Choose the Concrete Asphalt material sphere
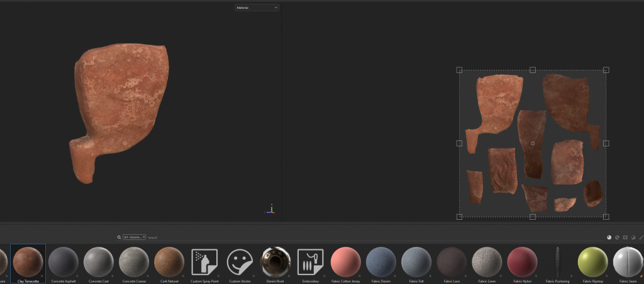 pos(63,261)
